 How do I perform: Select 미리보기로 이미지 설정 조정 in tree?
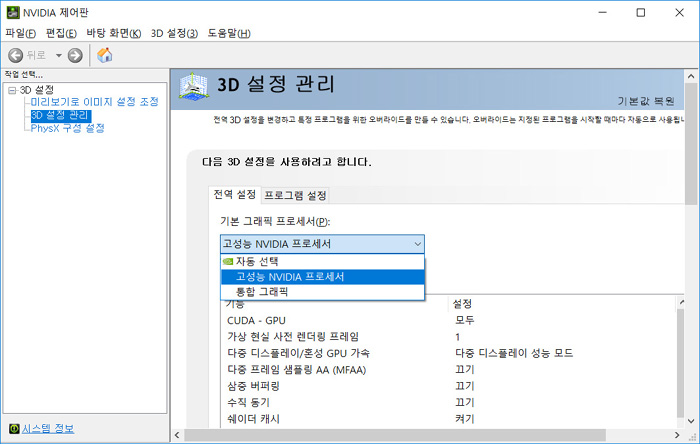tap(95, 102)
